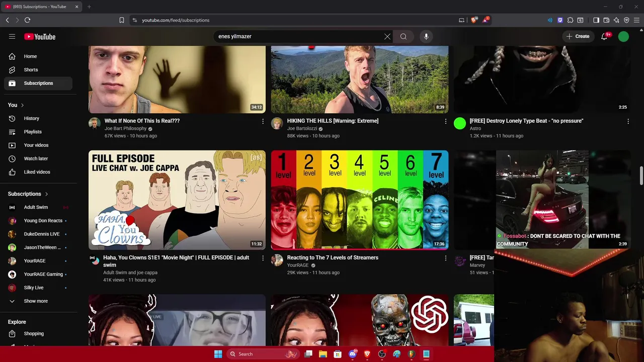Image resolution: width=644 pixels, height=362 pixels.
Task: Open options for 7 Levels of Streamers
Action: (x=445, y=258)
